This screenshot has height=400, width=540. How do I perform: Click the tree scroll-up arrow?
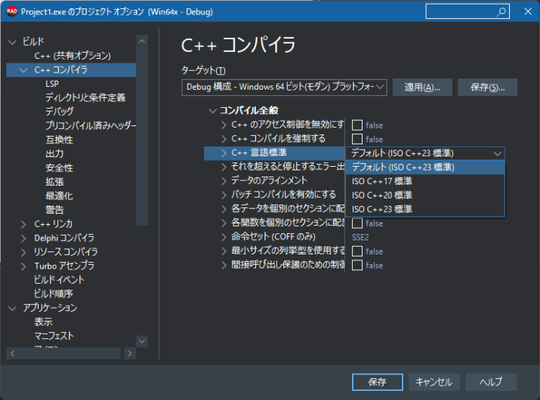(x=142, y=41)
